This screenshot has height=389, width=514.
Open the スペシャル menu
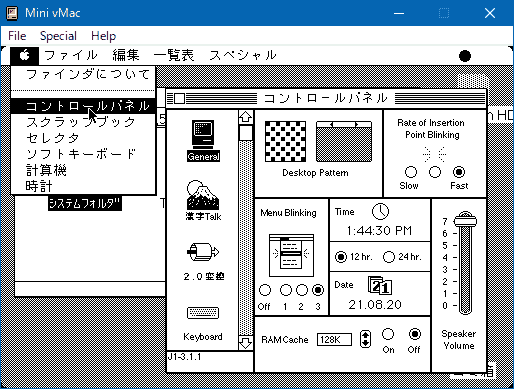[243, 55]
